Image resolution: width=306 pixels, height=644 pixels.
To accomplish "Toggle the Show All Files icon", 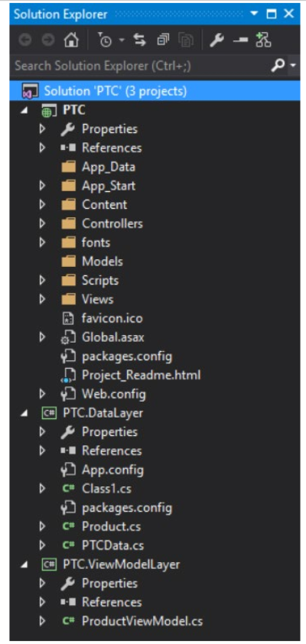I will (x=185, y=41).
